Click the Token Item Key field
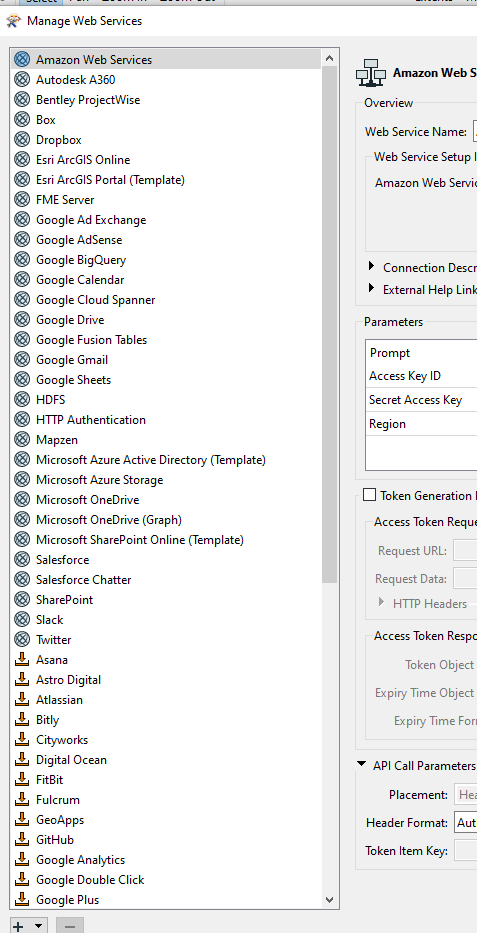The height and width of the screenshot is (933, 477). [x=466, y=850]
